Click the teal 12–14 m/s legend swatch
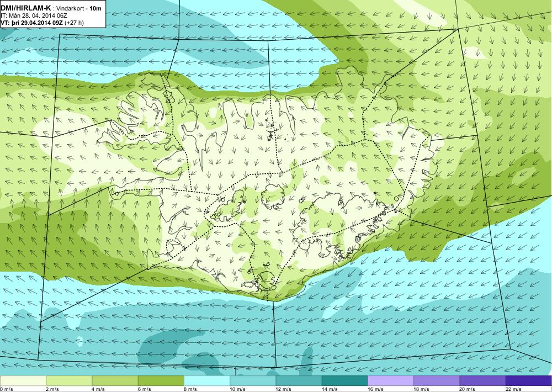 pyautogui.click(x=299, y=381)
